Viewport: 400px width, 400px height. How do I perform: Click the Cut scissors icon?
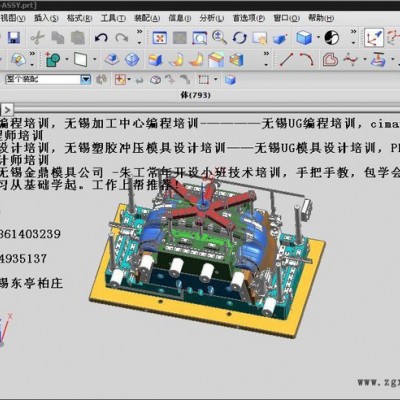(37, 38)
